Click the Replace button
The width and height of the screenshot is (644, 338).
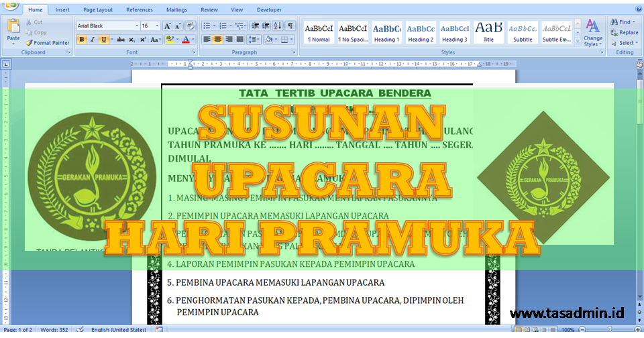point(625,32)
